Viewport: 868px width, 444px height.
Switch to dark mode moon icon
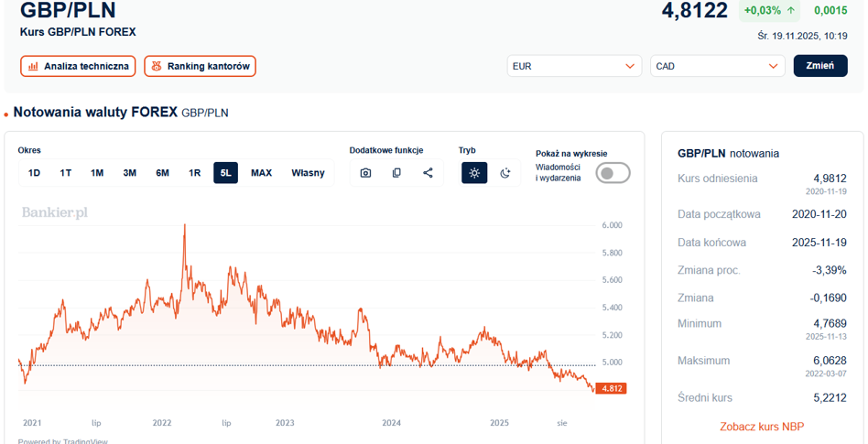[x=505, y=173]
